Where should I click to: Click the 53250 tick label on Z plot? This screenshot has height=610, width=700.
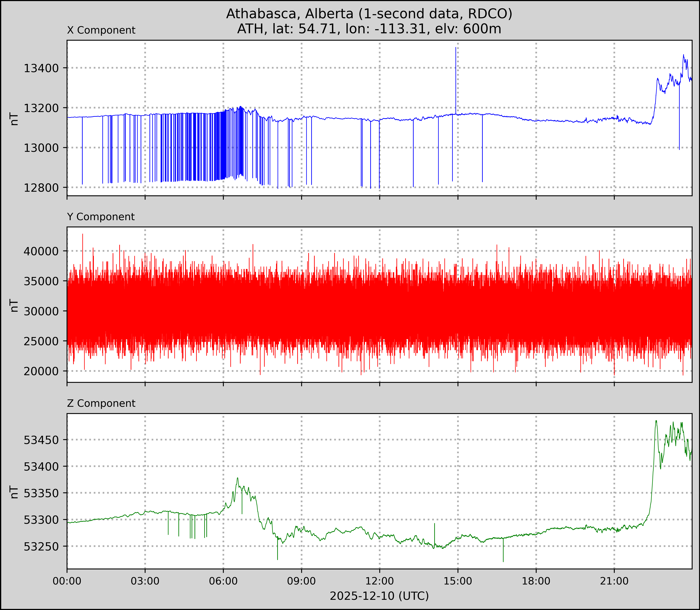point(41,547)
